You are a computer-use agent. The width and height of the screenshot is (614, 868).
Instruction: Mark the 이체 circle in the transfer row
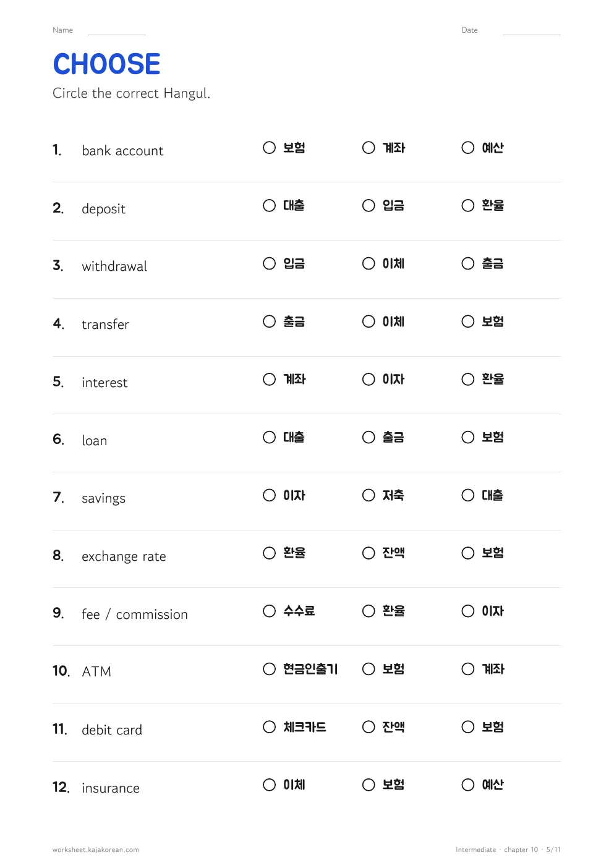pos(369,321)
